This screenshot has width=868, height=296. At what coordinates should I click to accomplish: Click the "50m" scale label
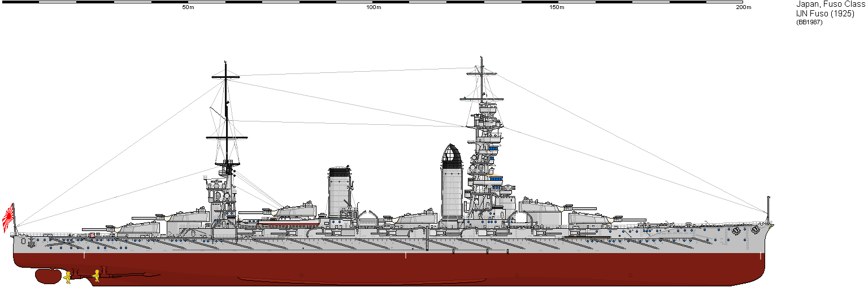[188, 7]
